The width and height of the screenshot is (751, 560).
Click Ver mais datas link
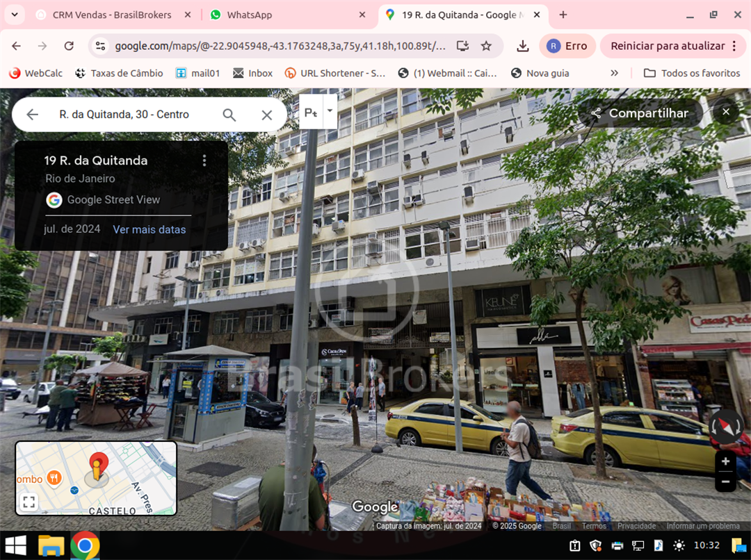tap(150, 229)
